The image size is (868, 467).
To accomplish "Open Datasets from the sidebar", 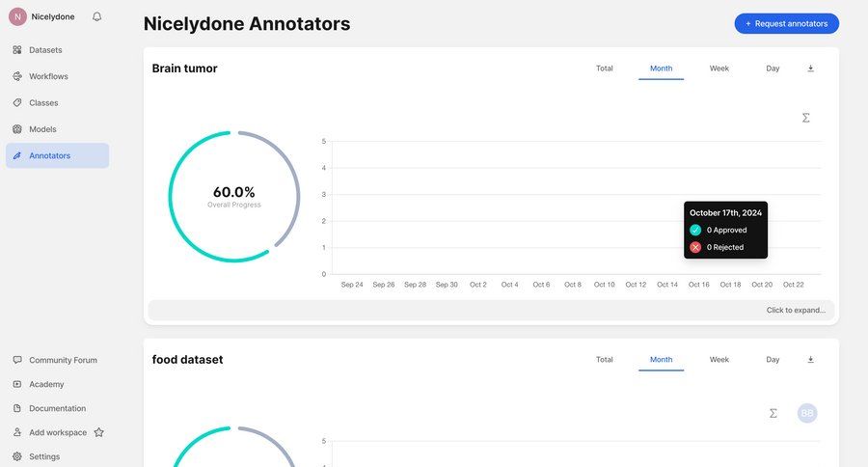I will pos(45,50).
